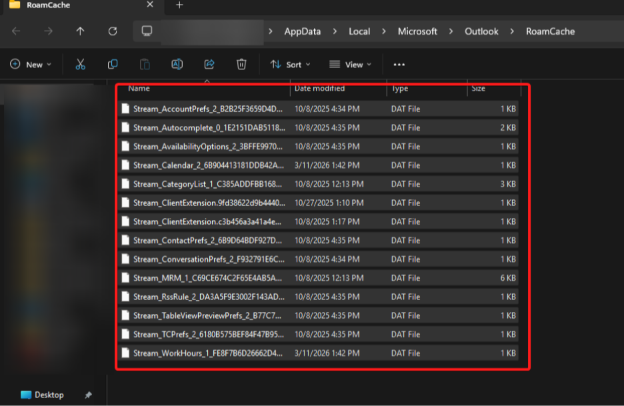Open the See more options menu
624x406 pixels.
(x=400, y=64)
